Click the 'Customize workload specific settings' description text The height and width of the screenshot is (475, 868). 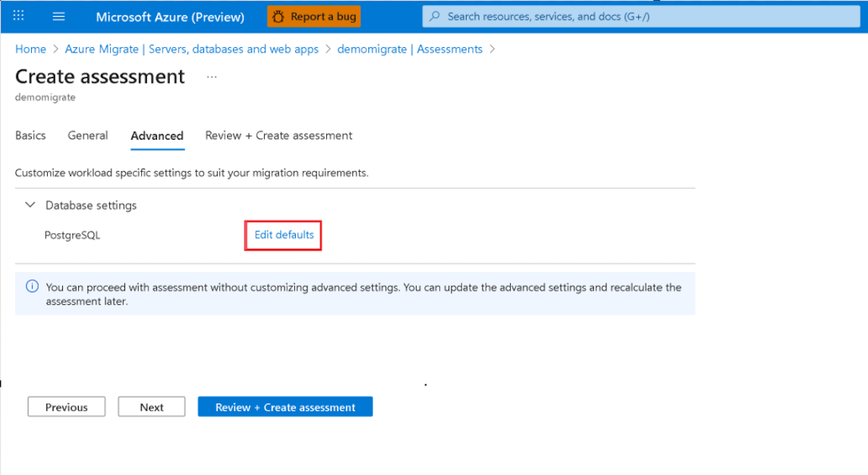[192, 173]
